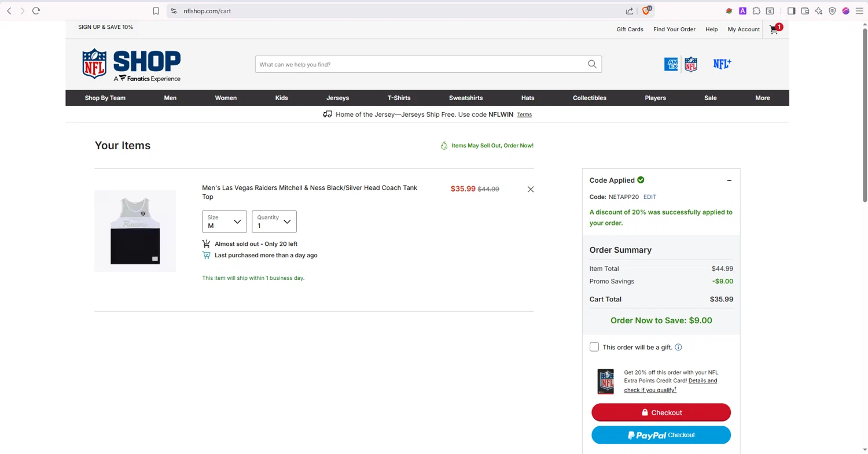Image resolution: width=868 pixels, height=454 pixels.
Task: Toggle the browser sidebar panel icon
Action: 791,11
